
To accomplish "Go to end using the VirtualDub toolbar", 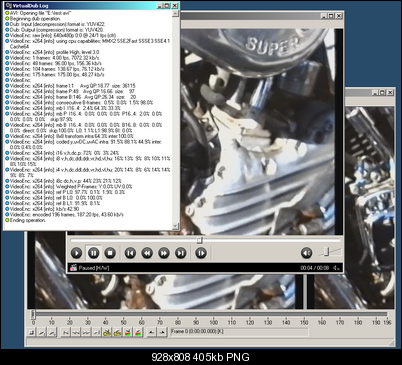I will tap(97, 332).
